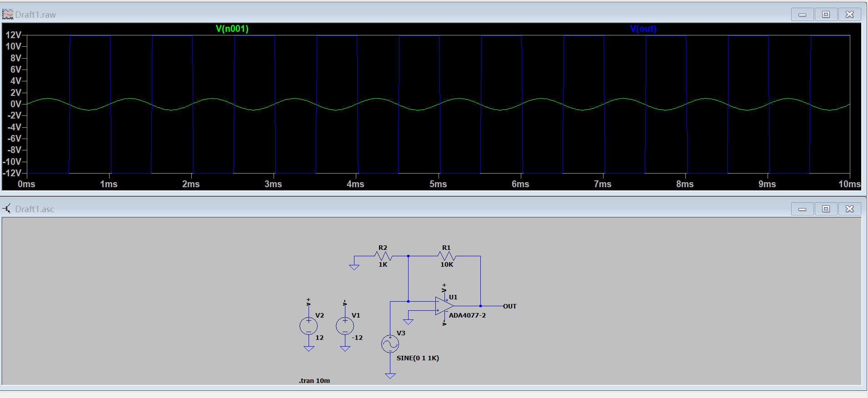Click the ground symbol under V3
This screenshot has height=398, width=868.
[390, 376]
